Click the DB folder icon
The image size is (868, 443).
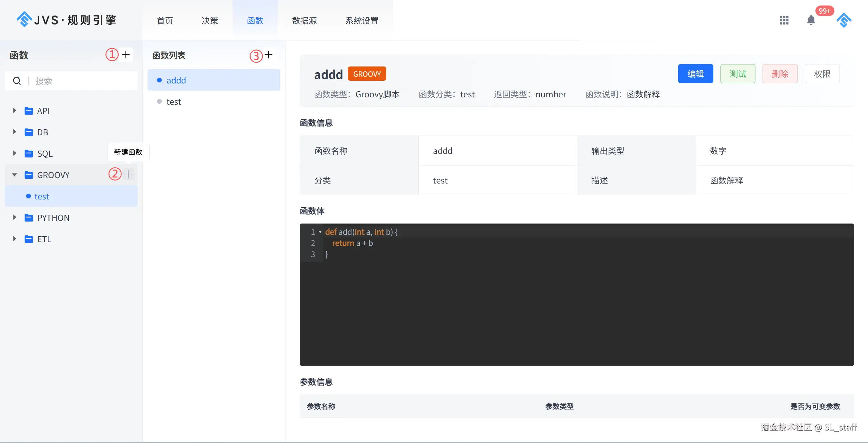(x=29, y=132)
